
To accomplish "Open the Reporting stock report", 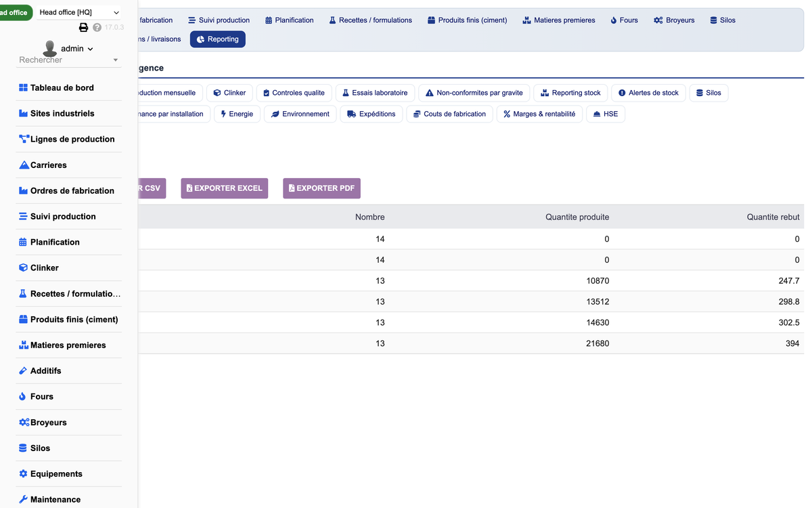I will pyautogui.click(x=570, y=93).
